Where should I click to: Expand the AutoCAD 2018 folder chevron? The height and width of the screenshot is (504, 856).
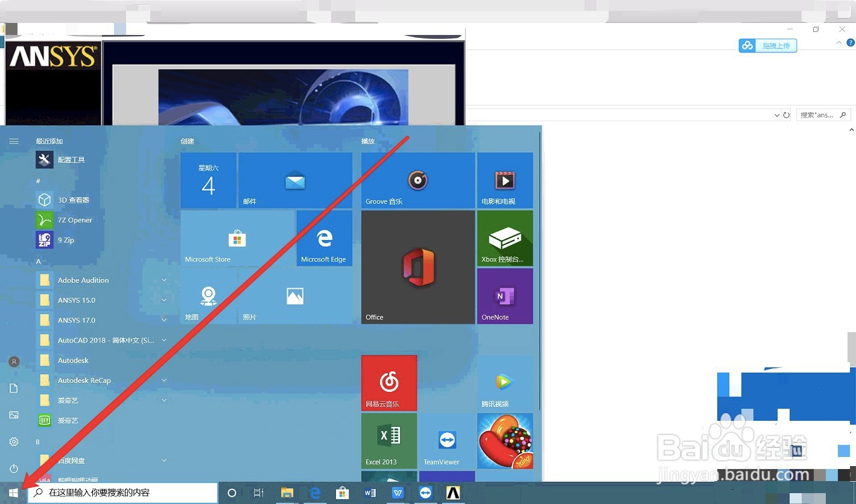(164, 340)
